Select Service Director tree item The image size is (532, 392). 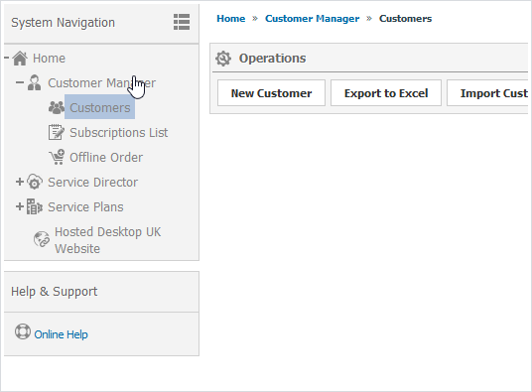tap(92, 182)
